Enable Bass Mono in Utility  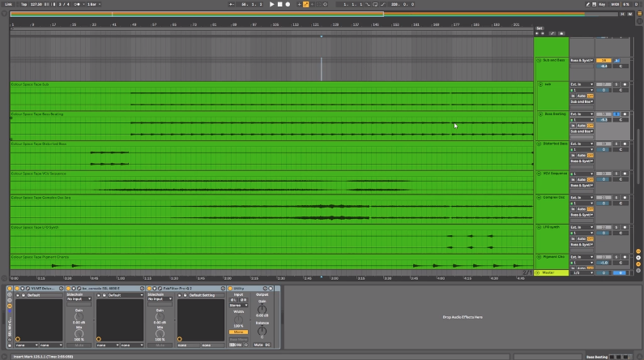239,340
